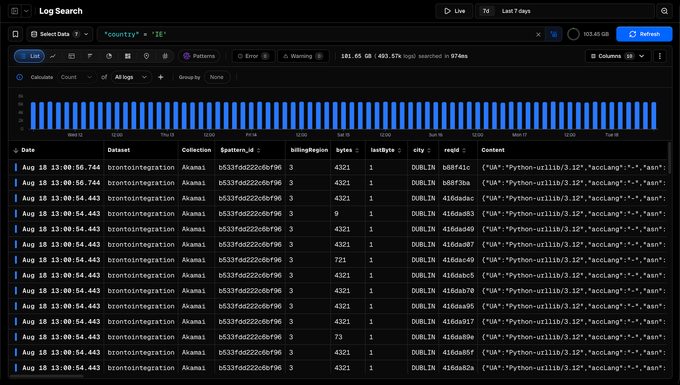680x385 pixels.
Task: Click the blue query builder icon in search bar
Action: point(554,34)
